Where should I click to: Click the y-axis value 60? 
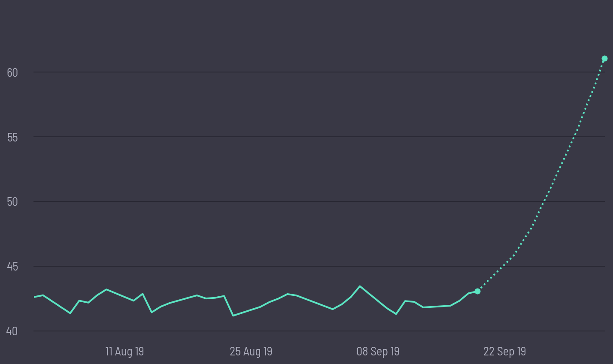[12, 72]
